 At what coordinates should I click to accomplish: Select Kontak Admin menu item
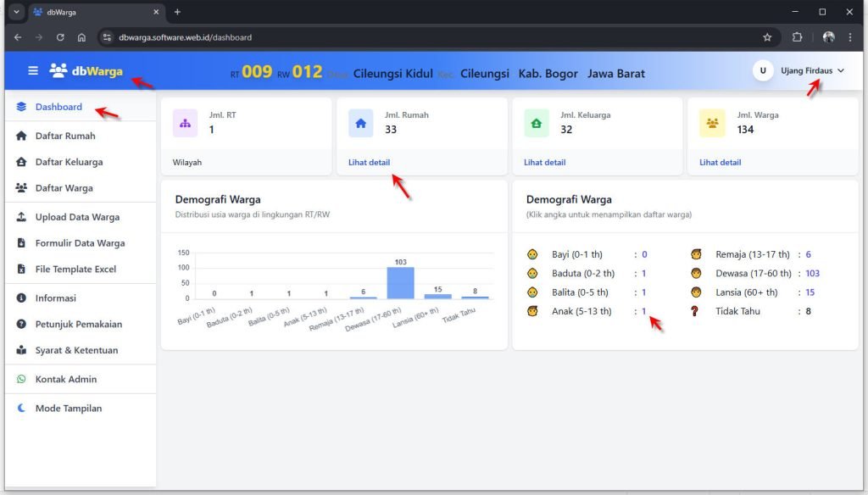click(x=65, y=379)
